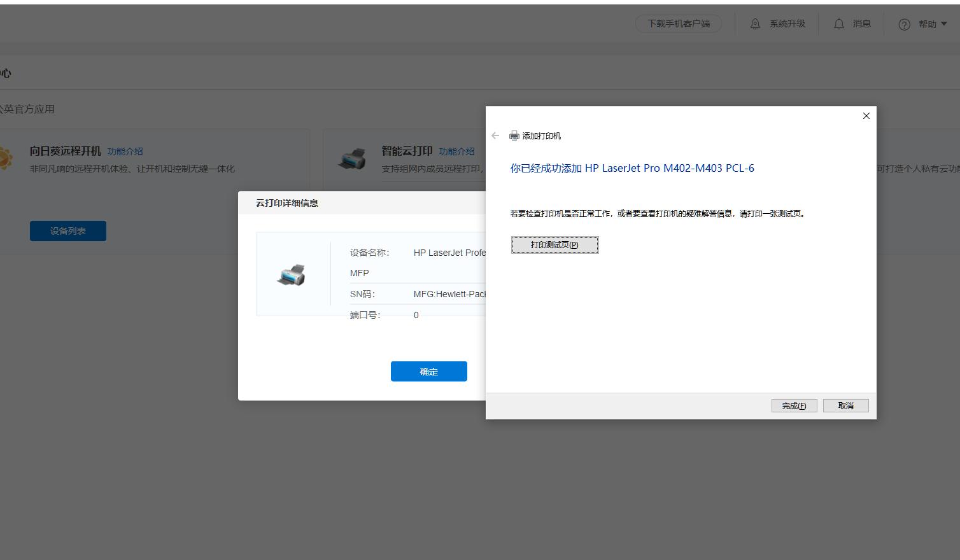Screen dimensions: 960x560
Task: Open 系统升级 in the top bar
Action: tap(787, 24)
